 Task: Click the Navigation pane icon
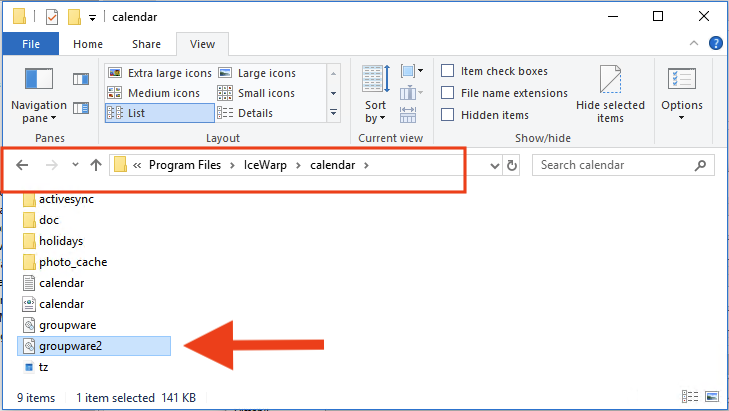(x=39, y=79)
